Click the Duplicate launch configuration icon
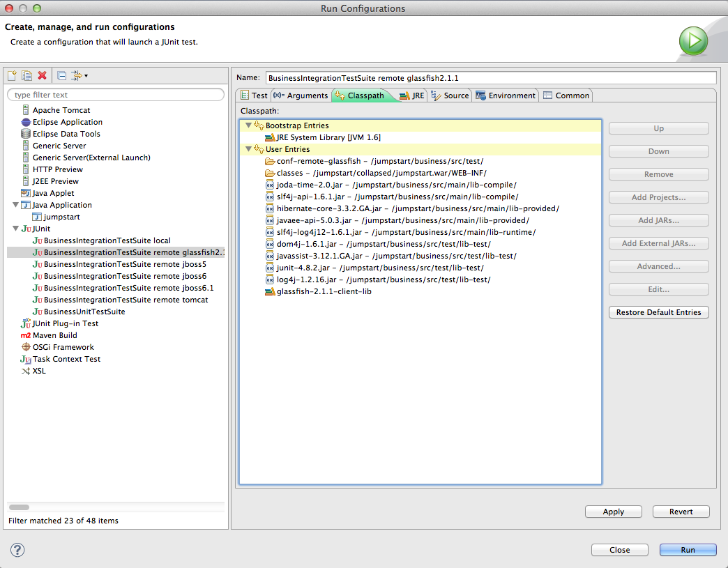 point(27,75)
